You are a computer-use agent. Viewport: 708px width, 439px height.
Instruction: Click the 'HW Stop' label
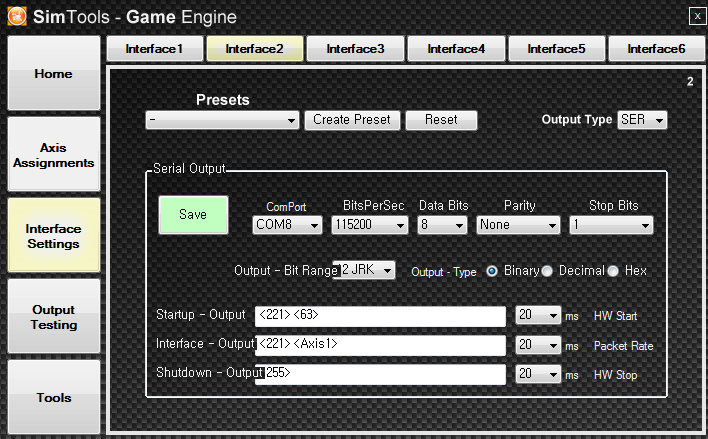pos(615,375)
